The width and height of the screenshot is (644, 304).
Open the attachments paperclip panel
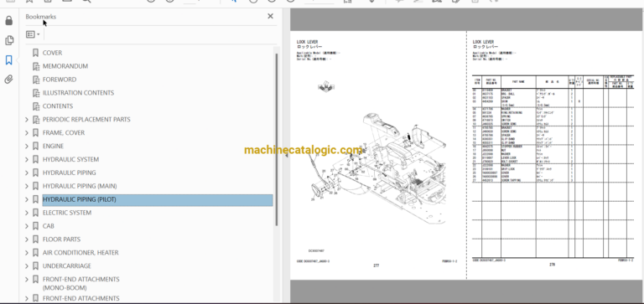(8, 80)
